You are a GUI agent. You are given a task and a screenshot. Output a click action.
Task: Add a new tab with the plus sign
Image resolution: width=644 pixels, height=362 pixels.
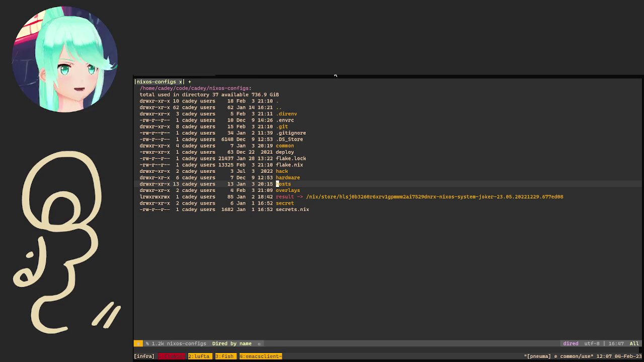[190, 81]
